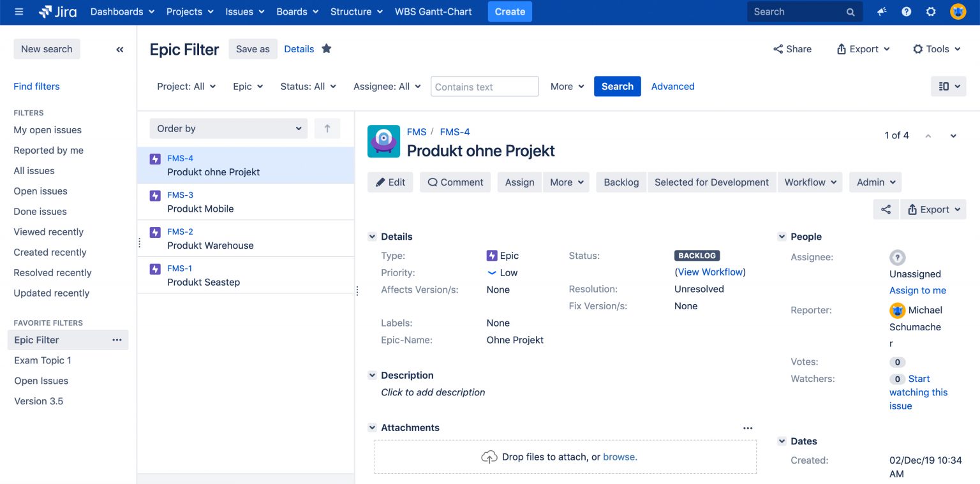This screenshot has width=980, height=484.
Task: Click the Contains text input field
Action: (484, 86)
